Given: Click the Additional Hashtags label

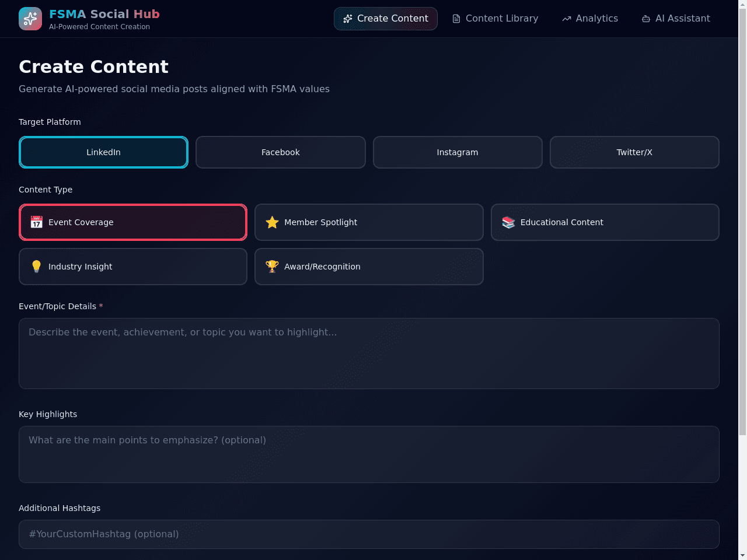Looking at the screenshot, I should (60, 508).
